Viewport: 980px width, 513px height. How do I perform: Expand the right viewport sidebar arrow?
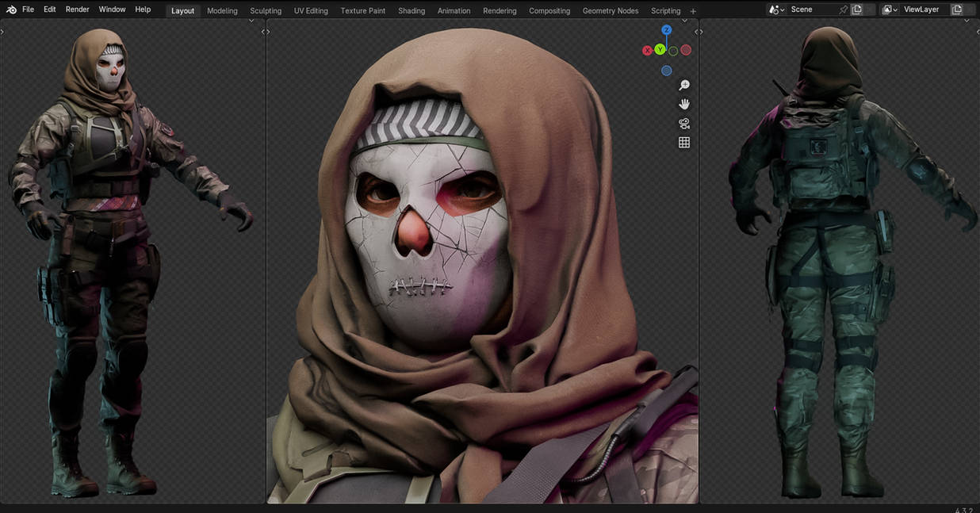(x=977, y=32)
